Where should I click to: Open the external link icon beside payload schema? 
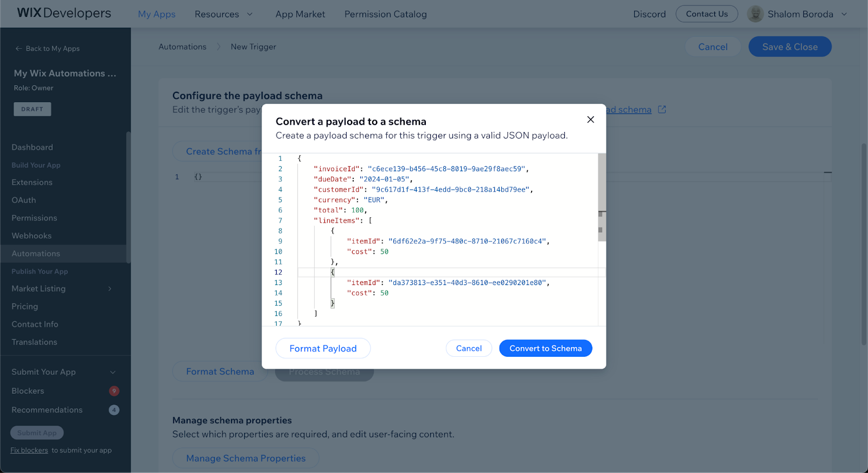coord(662,109)
